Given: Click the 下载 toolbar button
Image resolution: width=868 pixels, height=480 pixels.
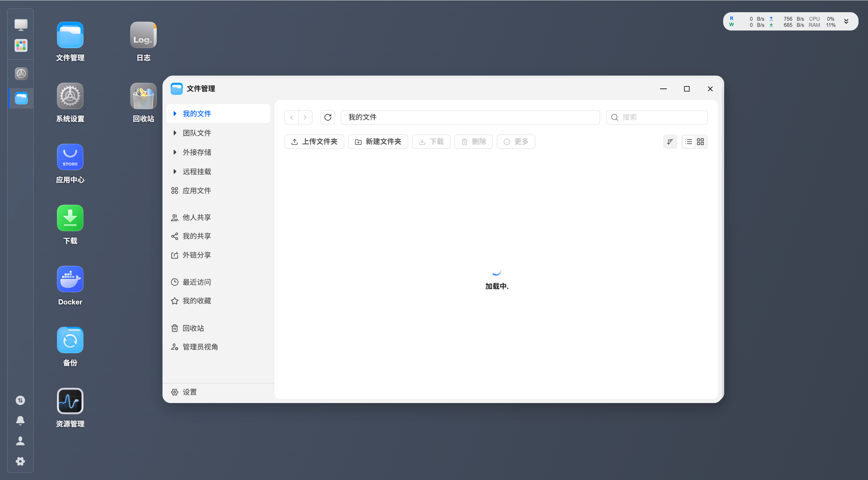Looking at the screenshot, I should [x=431, y=142].
